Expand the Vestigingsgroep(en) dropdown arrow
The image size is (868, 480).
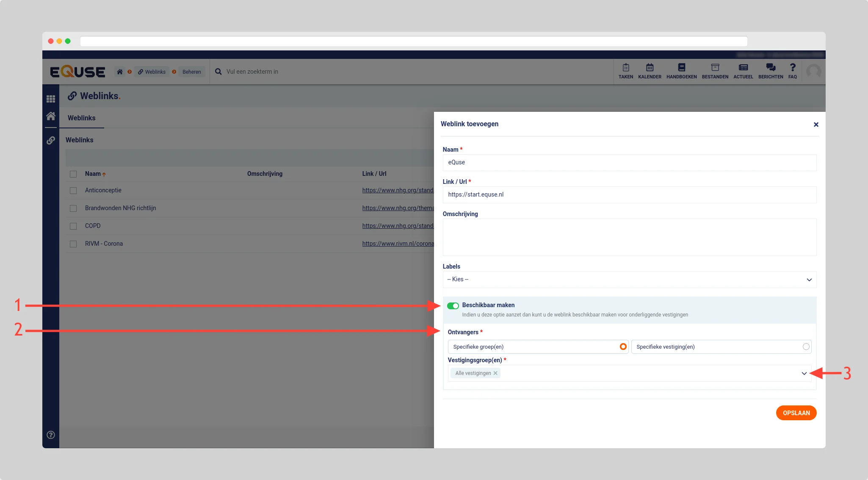[x=804, y=373]
